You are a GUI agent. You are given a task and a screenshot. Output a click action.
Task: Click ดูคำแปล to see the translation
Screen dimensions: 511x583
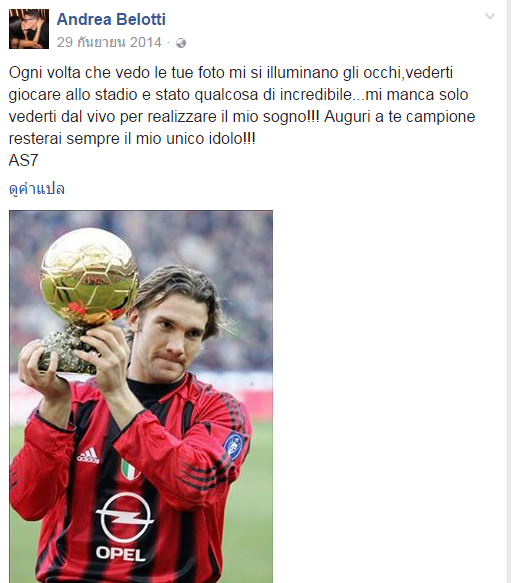tap(37, 189)
